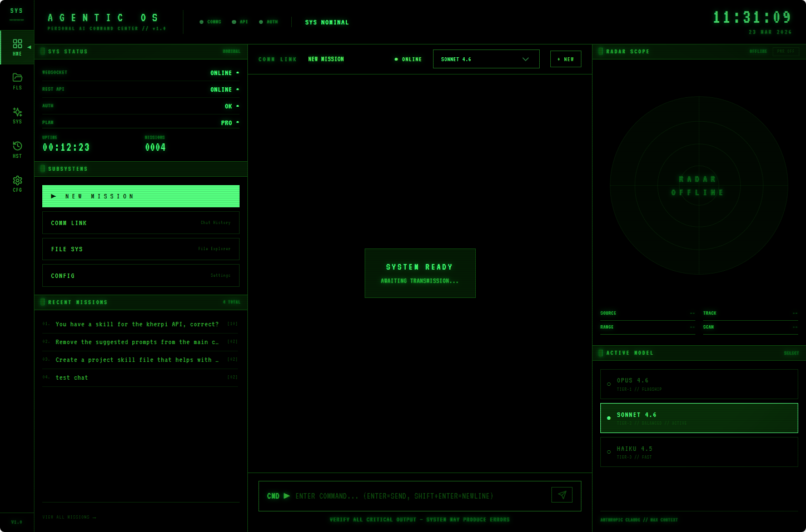Click the RADAR OFFLINE scope display
This screenshot has height=532, width=806.
(699, 185)
